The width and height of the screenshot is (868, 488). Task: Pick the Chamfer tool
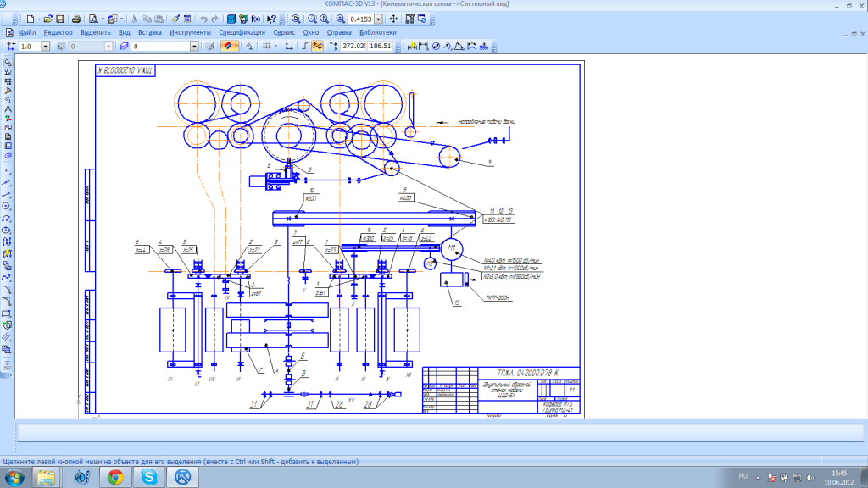[7, 290]
